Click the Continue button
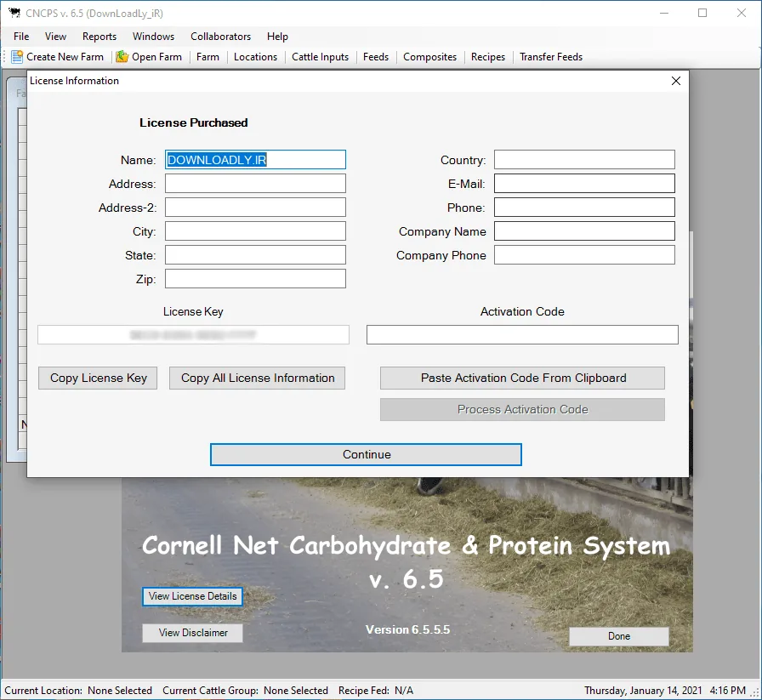This screenshot has height=700, width=762. click(367, 454)
